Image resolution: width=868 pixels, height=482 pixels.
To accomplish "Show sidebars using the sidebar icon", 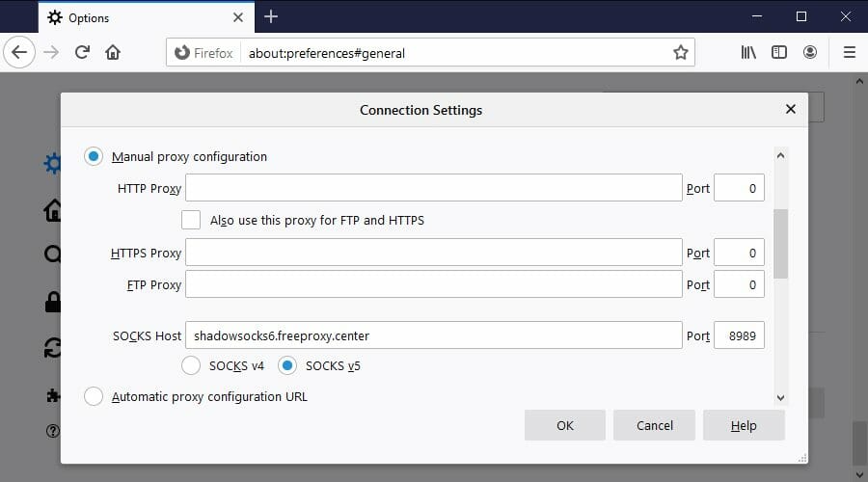I will point(779,53).
